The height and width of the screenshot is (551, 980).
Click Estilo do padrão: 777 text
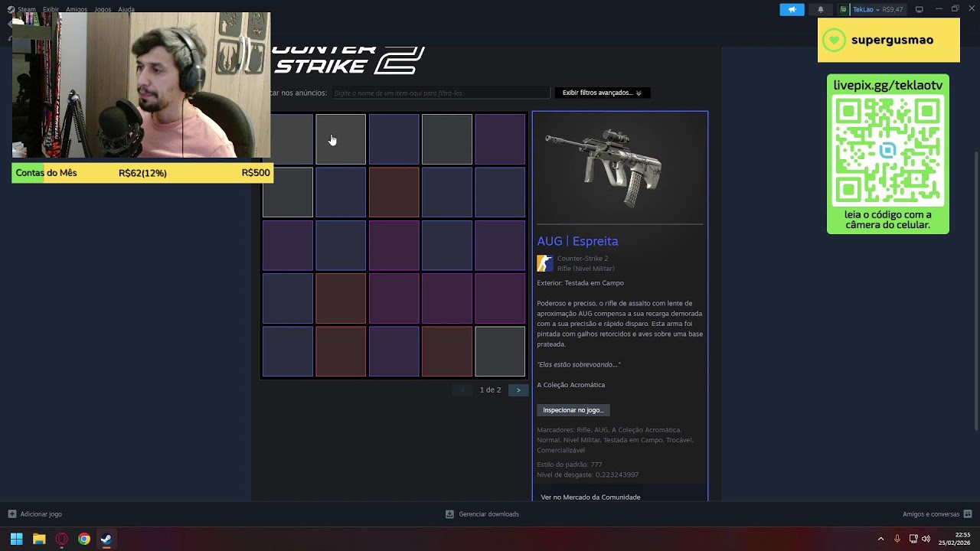[x=570, y=465]
